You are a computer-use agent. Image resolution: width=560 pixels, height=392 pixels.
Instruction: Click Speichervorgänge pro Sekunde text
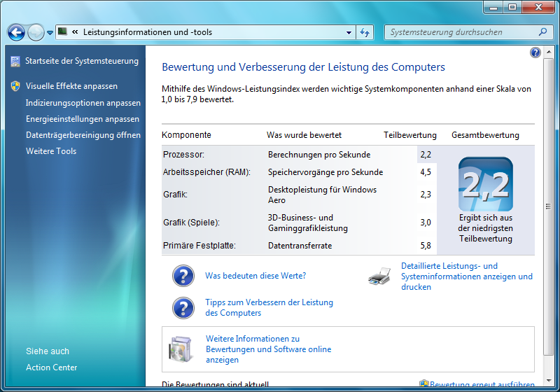pos(325,172)
